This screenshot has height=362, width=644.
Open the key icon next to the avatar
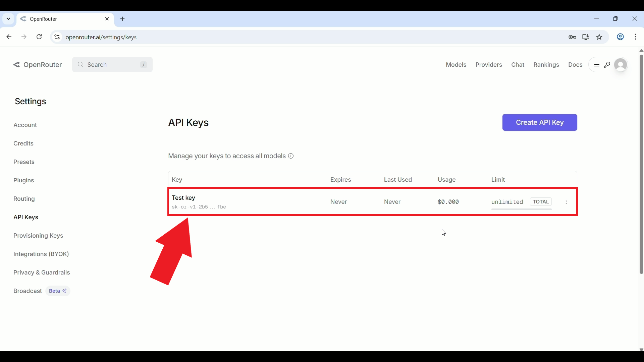pos(608,65)
